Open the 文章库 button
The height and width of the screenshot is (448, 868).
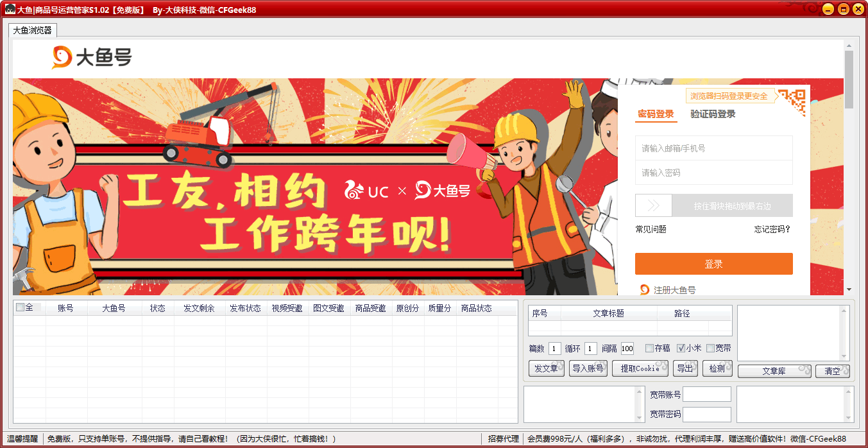coord(774,372)
